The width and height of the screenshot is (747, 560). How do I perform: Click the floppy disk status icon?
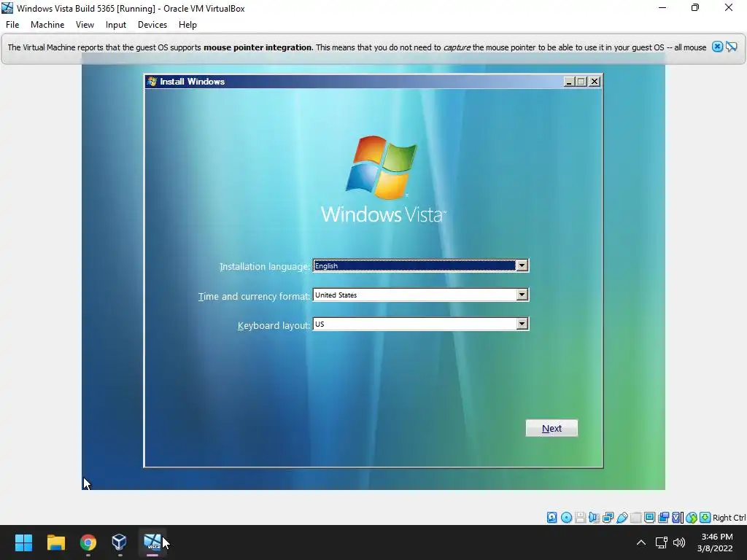[580, 517]
